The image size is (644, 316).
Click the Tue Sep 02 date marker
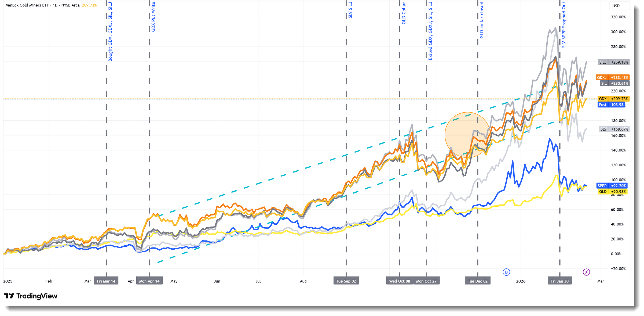coord(346,281)
